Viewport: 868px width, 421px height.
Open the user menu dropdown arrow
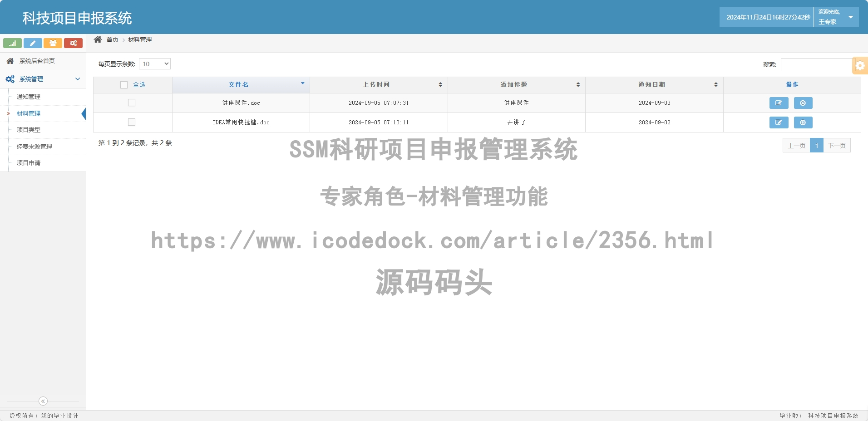tap(851, 17)
